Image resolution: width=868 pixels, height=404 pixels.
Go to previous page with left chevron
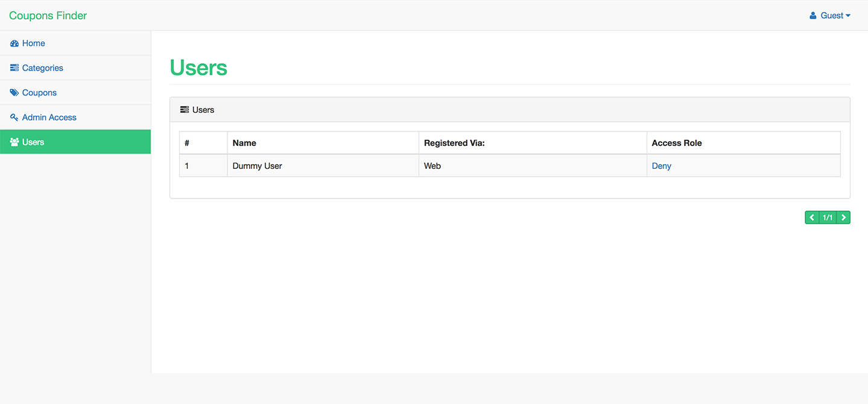coord(812,218)
